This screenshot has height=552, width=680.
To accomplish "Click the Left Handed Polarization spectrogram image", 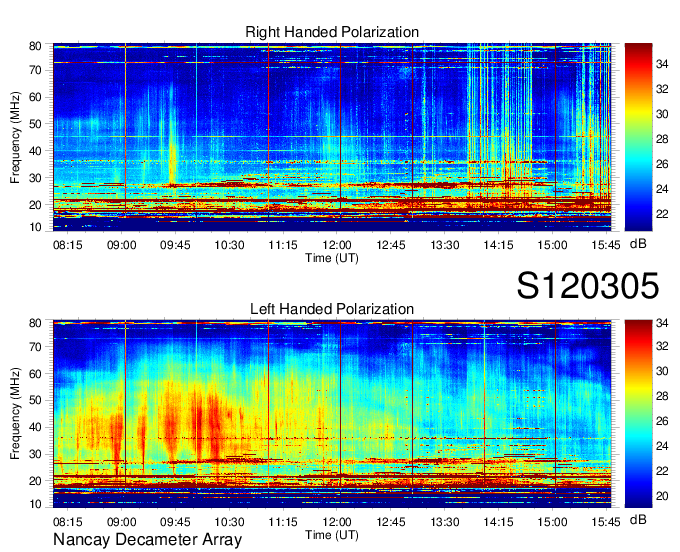I will click(x=332, y=414).
